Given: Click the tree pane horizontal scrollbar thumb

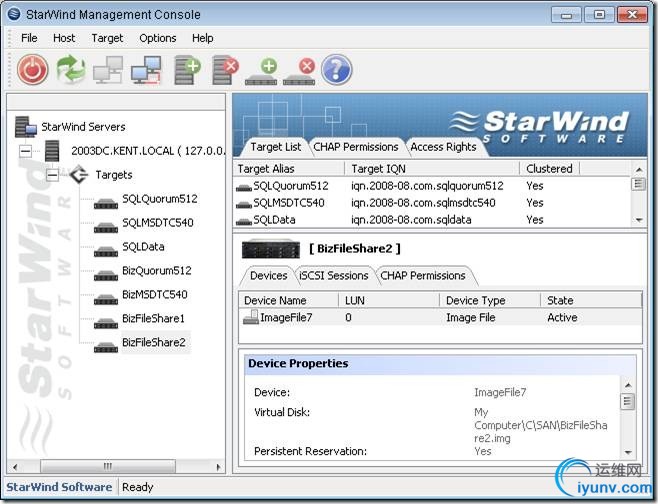Looking at the screenshot, I should pos(108,466).
